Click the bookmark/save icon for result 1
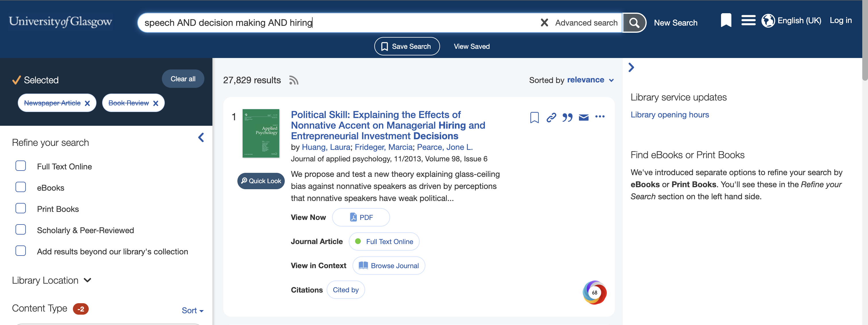The height and width of the screenshot is (325, 868). point(534,117)
